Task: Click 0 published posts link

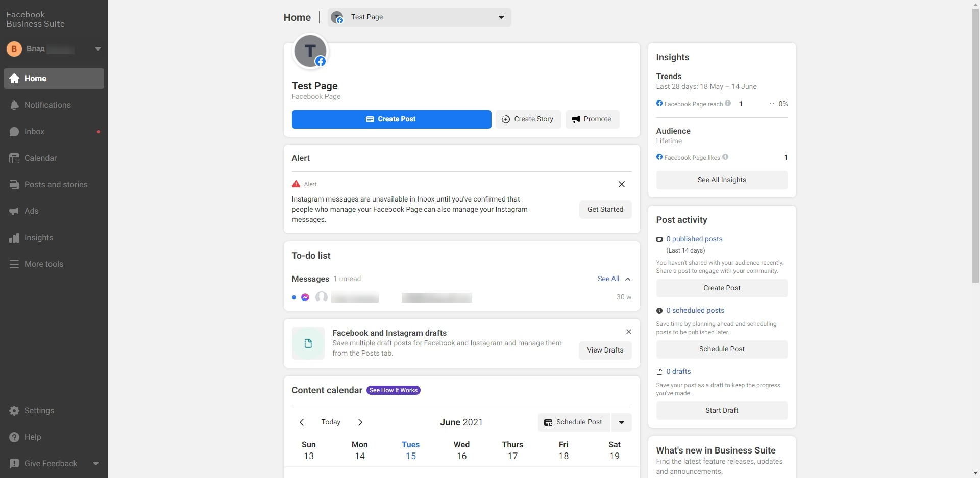Action: 694,239
